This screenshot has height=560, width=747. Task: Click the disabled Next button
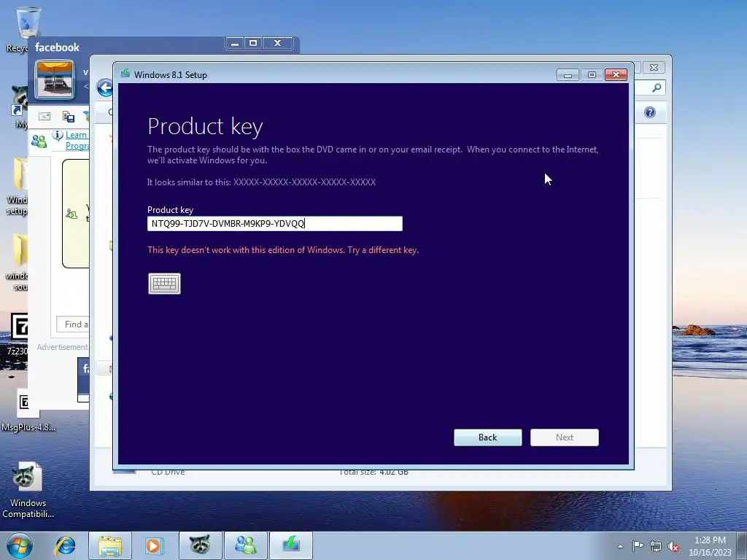pyautogui.click(x=565, y=437)
